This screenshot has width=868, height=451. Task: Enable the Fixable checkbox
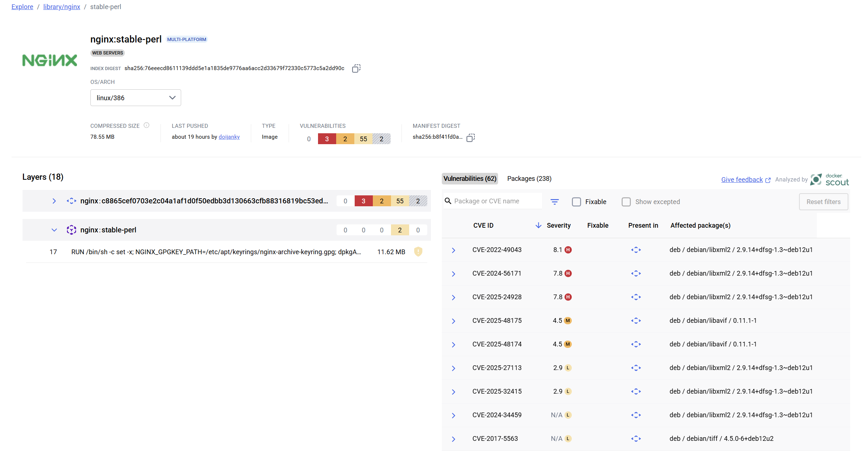576,202
